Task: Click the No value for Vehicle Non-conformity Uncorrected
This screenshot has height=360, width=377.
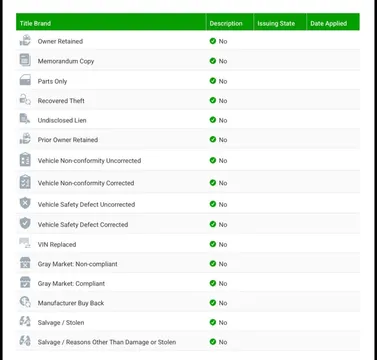Action: 223,161
